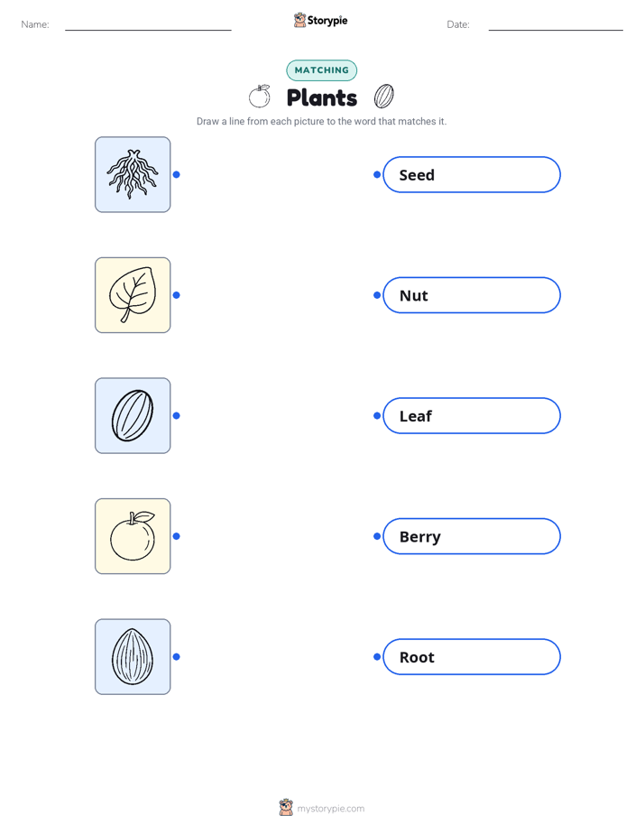Screen dimensions: 644x834
Task: Click the striped seed picture card
Action: coord(133,415)
